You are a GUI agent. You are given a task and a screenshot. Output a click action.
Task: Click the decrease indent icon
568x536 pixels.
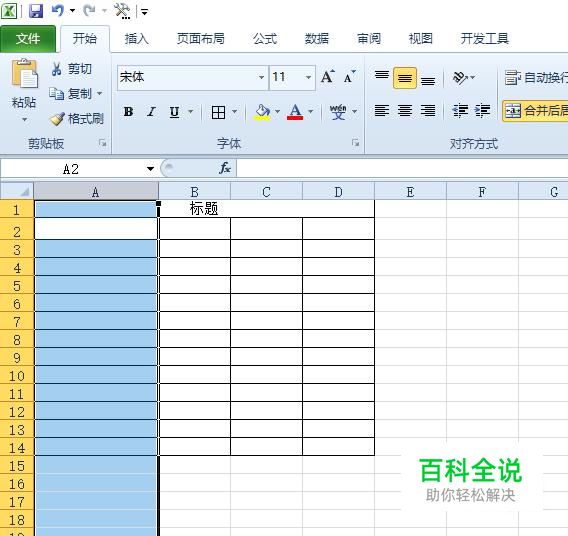tap(460, 110)
